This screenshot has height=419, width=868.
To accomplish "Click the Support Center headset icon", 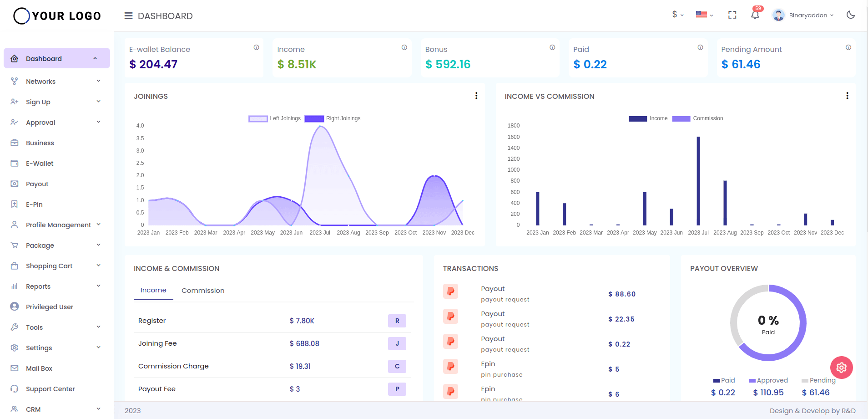I will [x=15, y=388].
